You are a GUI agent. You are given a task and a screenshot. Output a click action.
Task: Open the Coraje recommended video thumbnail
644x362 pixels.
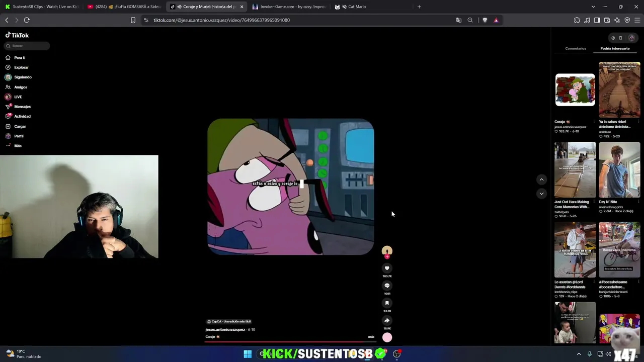pyautogui.click(x=575, y=90)
